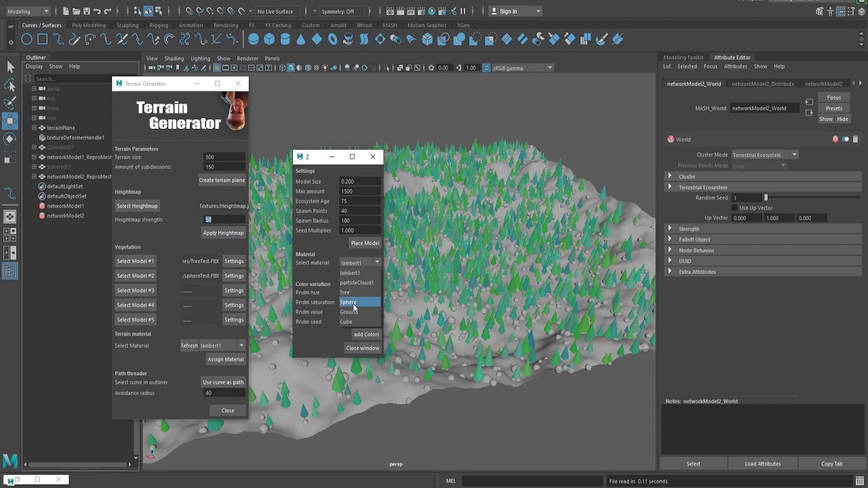The width and height of the screenshot is (868, 488).
Task: Click the four-view layout icon
Action: pos(10,235)
